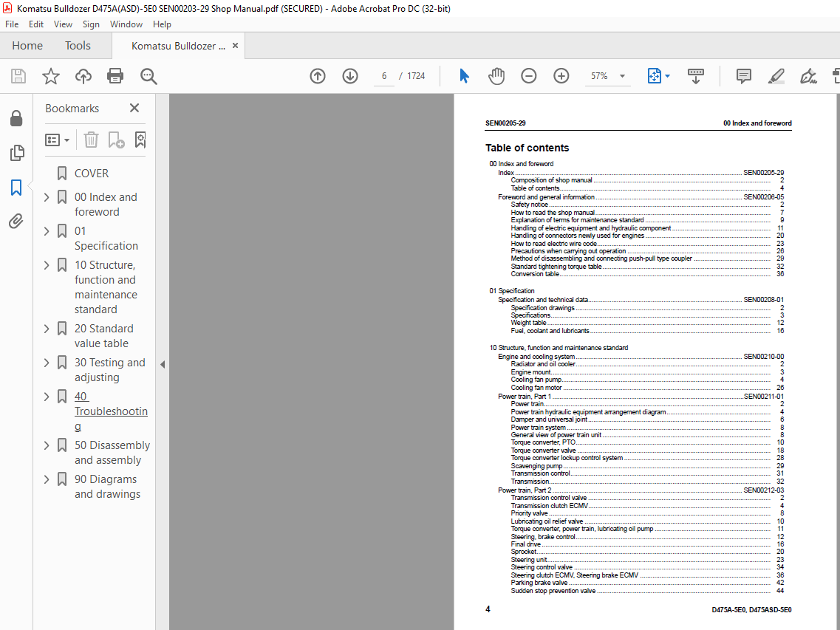Add a new bookmark
Screen dimensions: 840x630
tap(116, 140)
